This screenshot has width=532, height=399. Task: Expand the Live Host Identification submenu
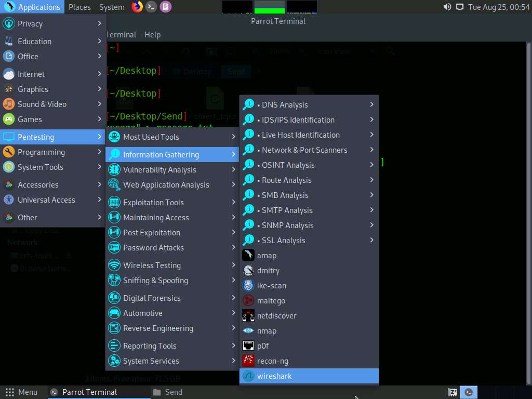pyautogui.click(x=309, y=135)
